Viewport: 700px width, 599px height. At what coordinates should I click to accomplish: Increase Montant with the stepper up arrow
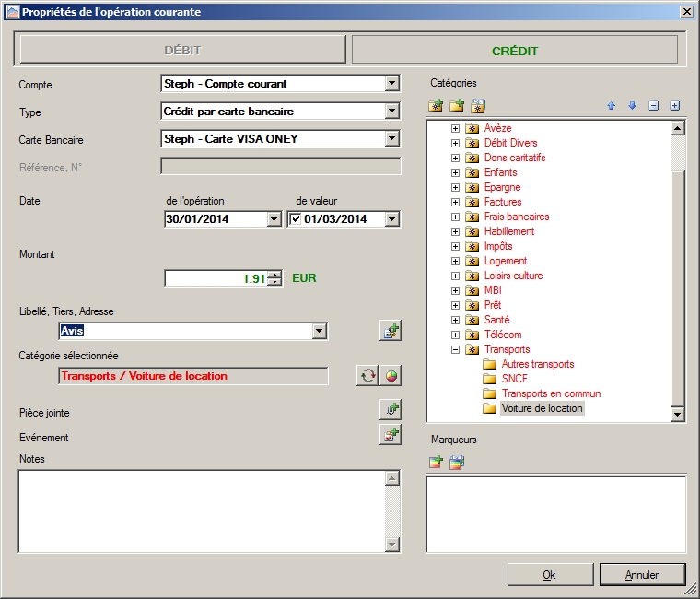[x=274, y=274]
